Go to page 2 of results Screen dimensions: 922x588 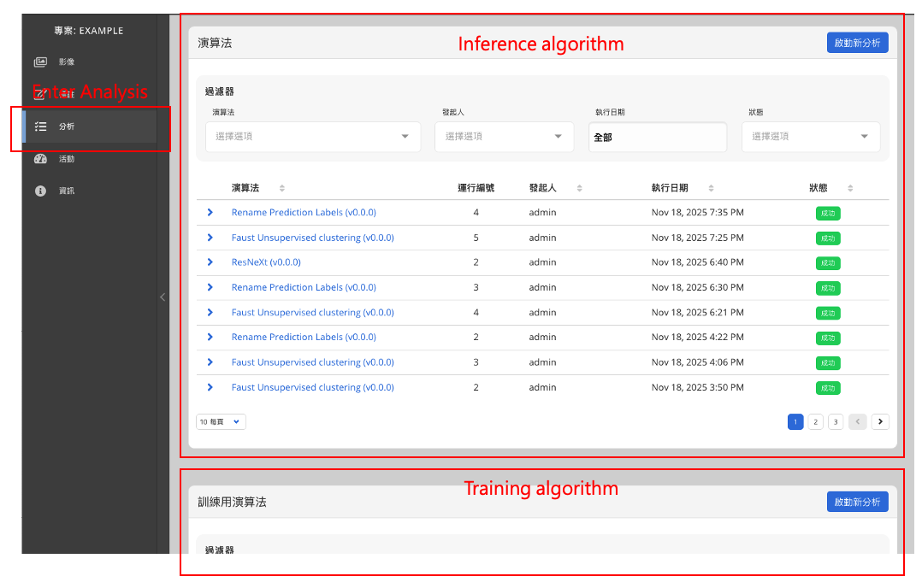pos(815,421)
